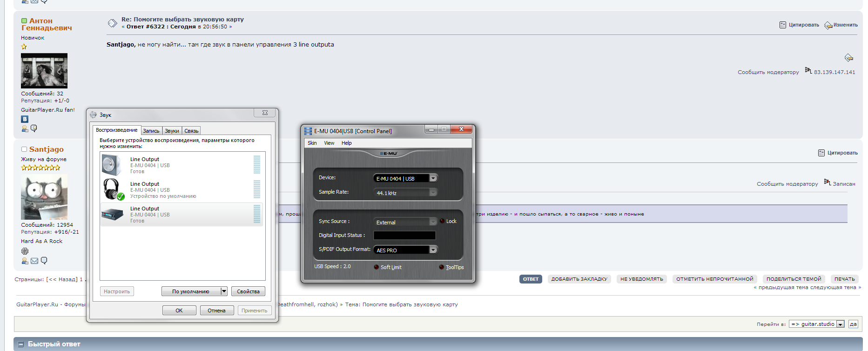The image size is (868, 351).
Task: Click Антон Геннадьевич's avatar image
Action: (44, 71)
